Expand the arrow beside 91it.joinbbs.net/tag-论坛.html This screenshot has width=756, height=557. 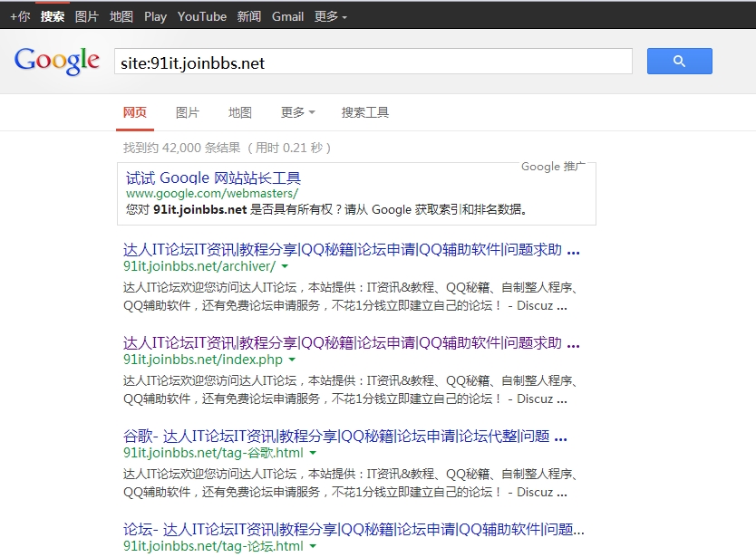coord(313,546)
